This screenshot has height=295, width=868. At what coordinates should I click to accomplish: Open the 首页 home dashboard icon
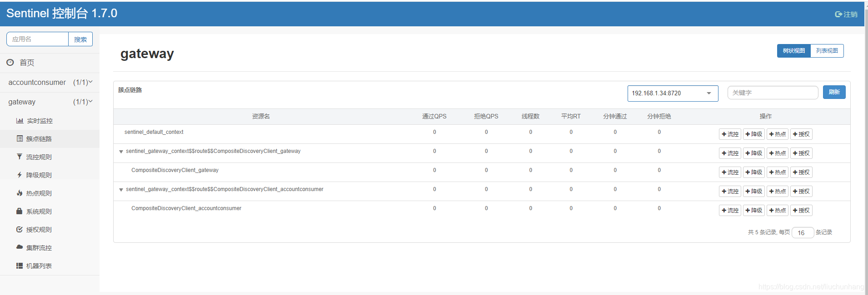pos(10,63)
